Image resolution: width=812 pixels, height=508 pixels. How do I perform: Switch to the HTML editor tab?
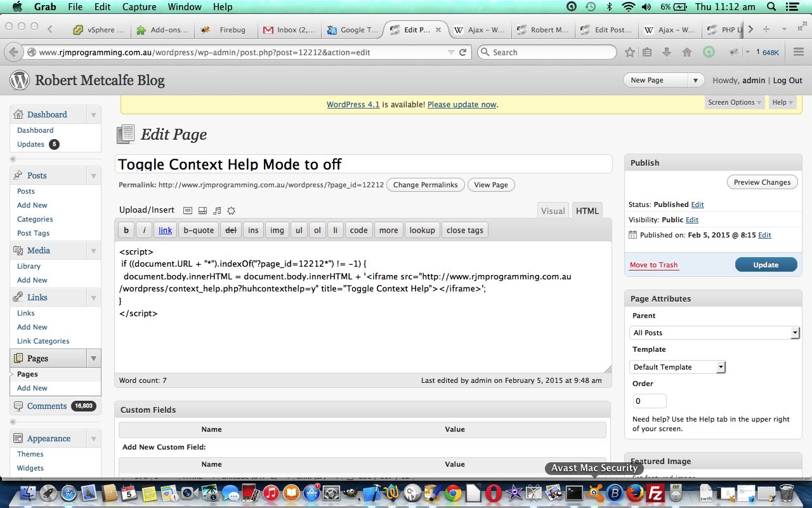coord(587,211)
